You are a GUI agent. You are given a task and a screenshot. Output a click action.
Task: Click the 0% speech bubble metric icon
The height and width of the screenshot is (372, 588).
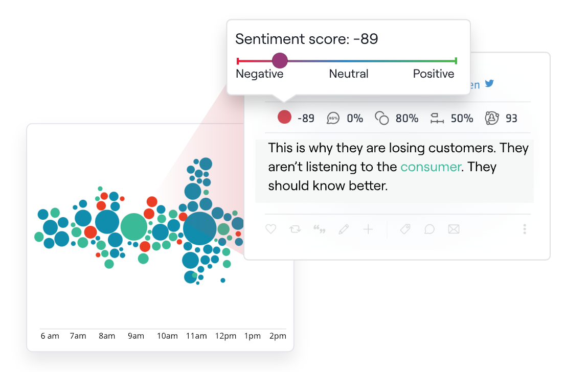333,118
